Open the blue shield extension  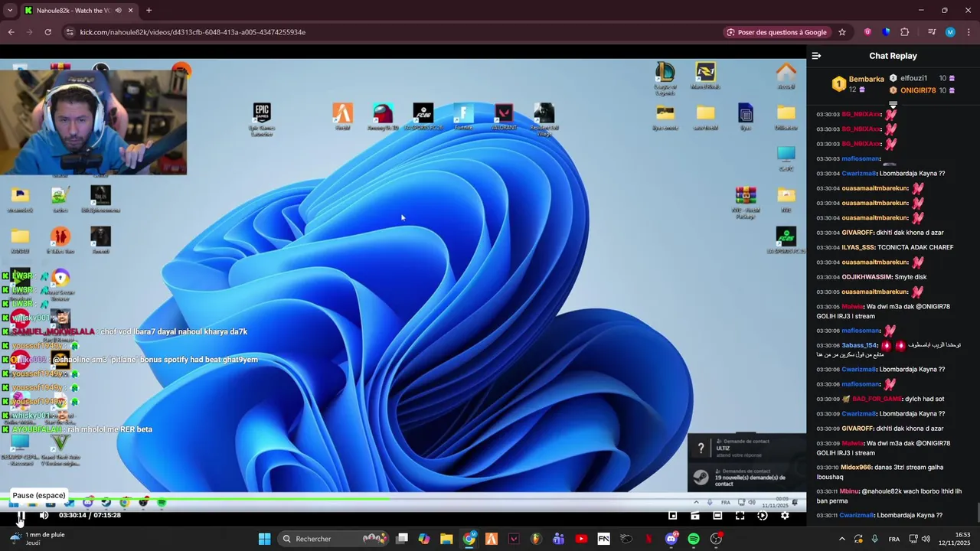coord(887,32)
